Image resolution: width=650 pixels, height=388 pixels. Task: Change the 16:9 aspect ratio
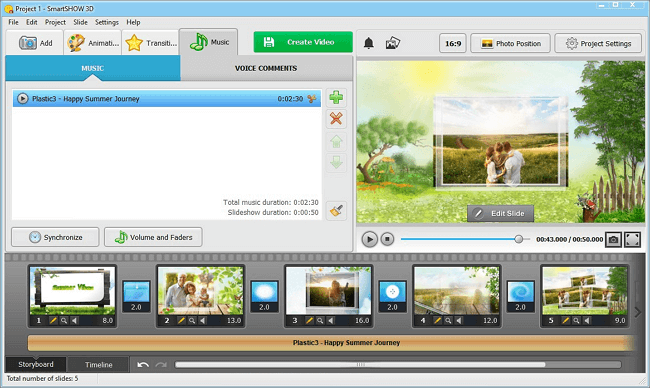pos(453,44)
